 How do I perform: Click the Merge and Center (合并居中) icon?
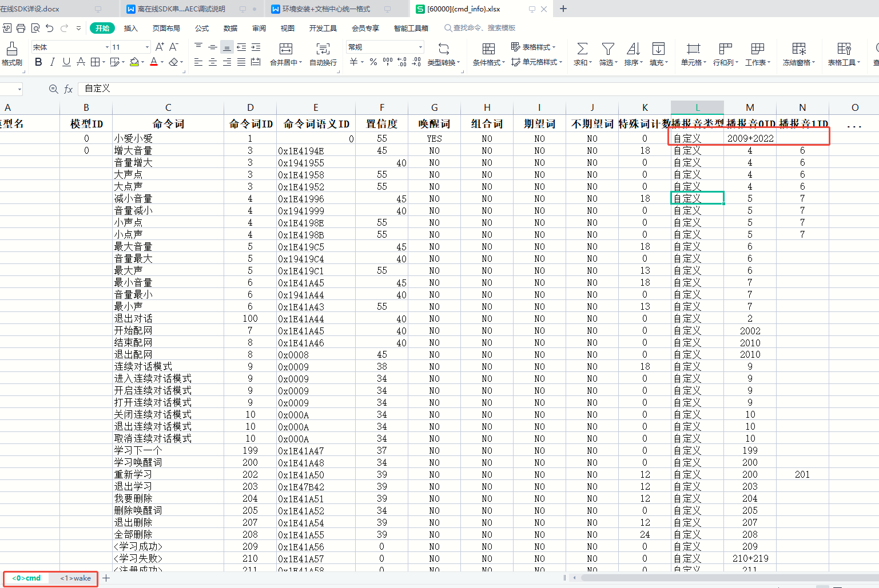pos(285,49)
